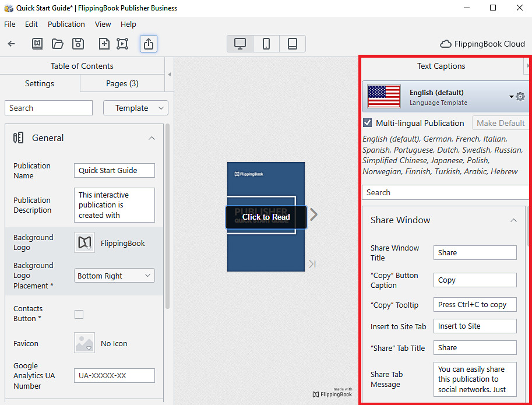This screenshot has width=532, height=405.
Task: Click the Click to Read button
Action: [x=266, y=217]
